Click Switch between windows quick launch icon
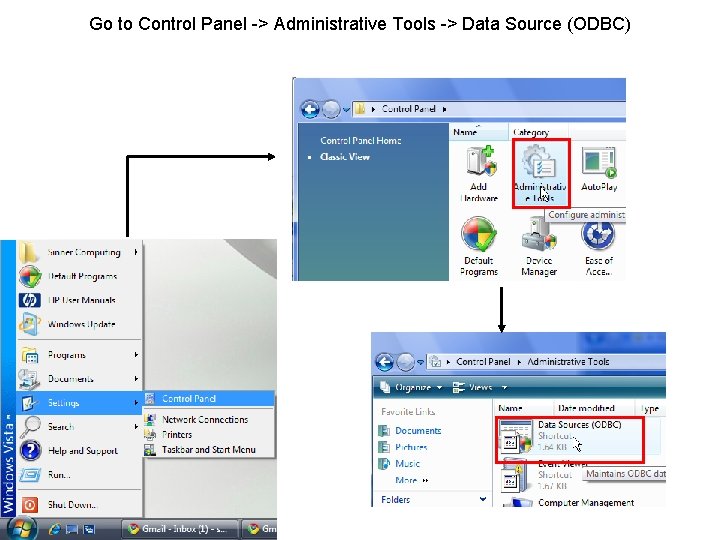Image resolution: width=720 pixels, height=540 pixels. [89, 529]
